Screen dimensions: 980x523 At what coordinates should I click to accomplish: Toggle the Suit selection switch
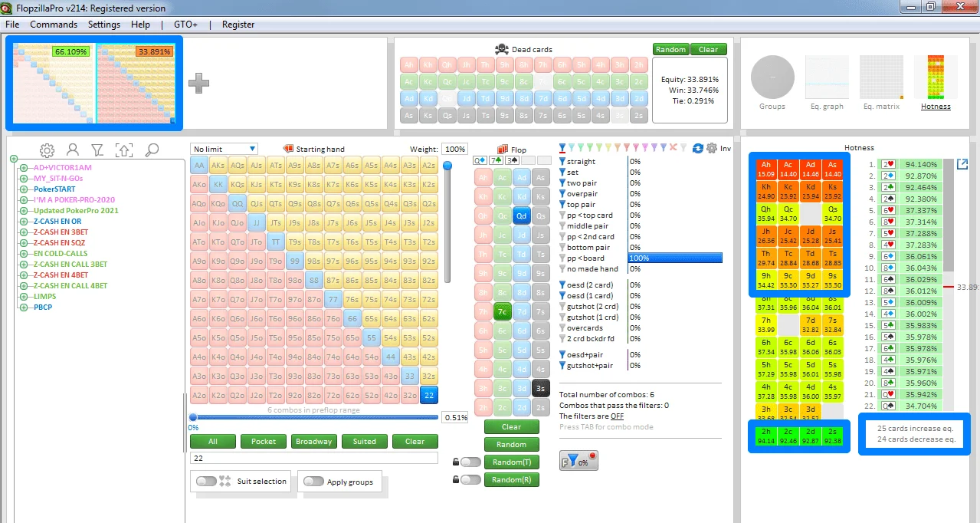point(206,482)
